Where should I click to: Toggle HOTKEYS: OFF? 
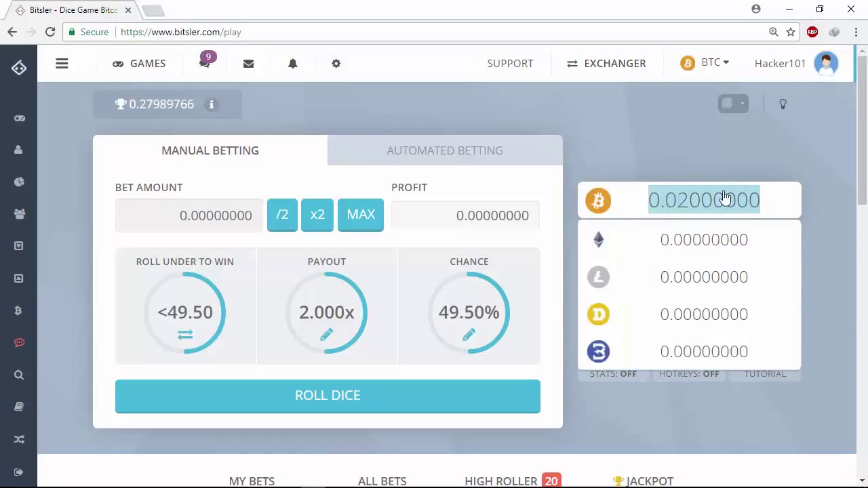click(689, 374)
